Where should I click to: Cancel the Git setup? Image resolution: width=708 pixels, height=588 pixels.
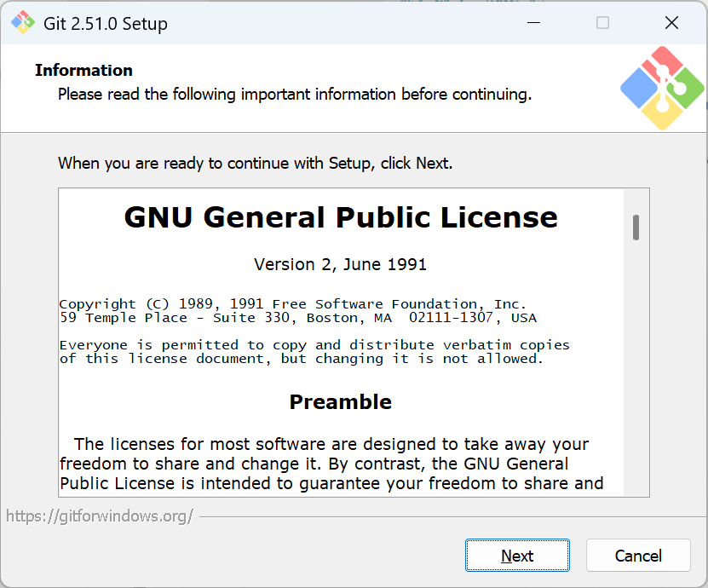click(x=638, y=555)
